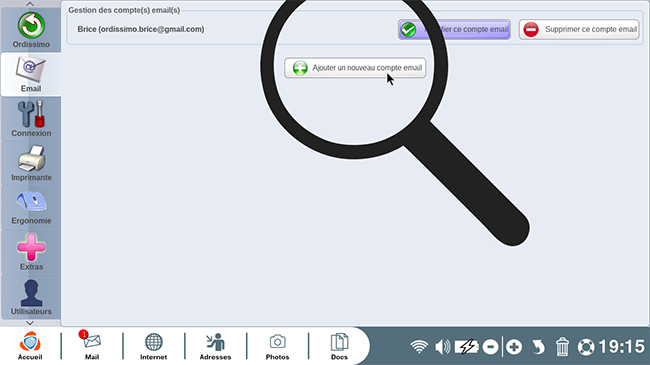Open the Adresses contacts app

point(215,346)
